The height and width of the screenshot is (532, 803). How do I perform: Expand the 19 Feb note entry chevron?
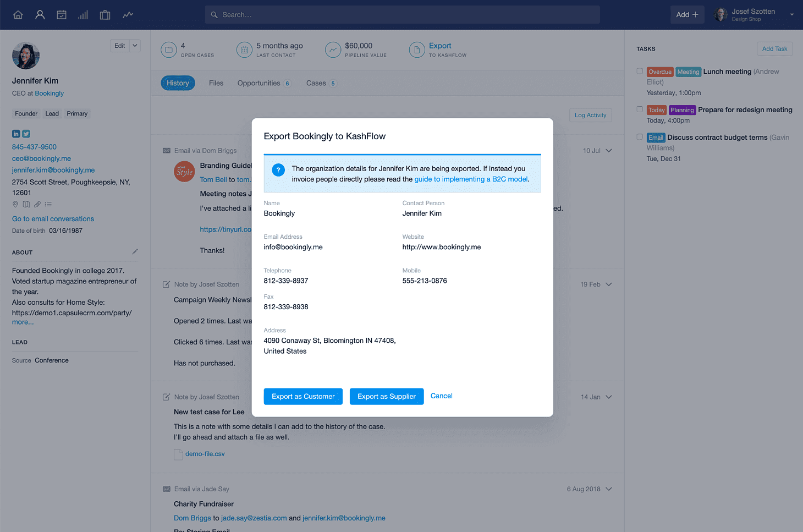609,284
